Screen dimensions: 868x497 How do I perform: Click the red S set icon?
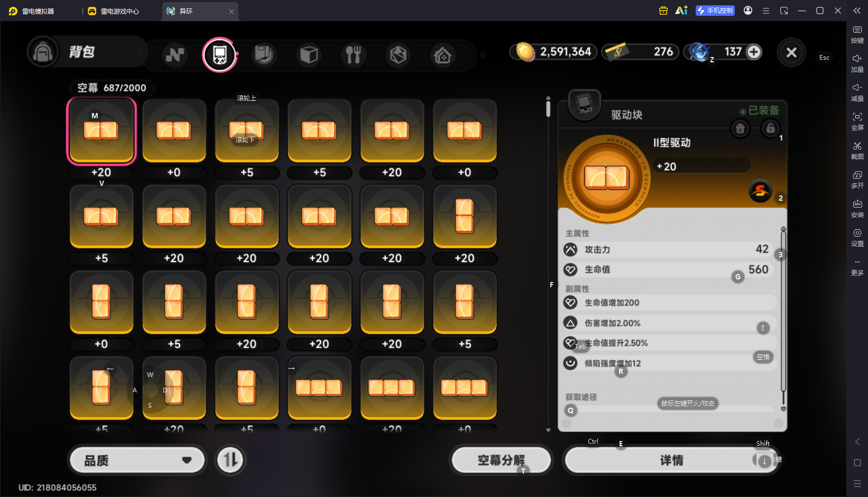click(x=760, y=191)
